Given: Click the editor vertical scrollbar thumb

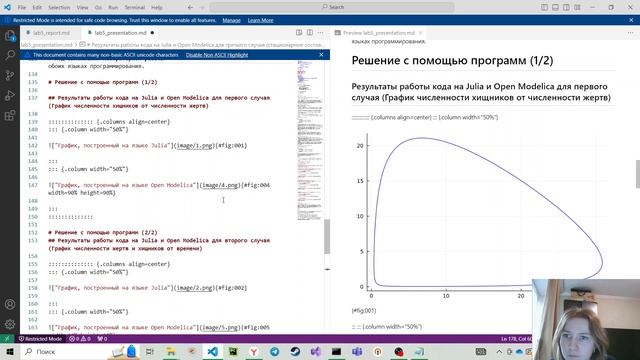Looking at the screenshot, I should pos(327,237).
